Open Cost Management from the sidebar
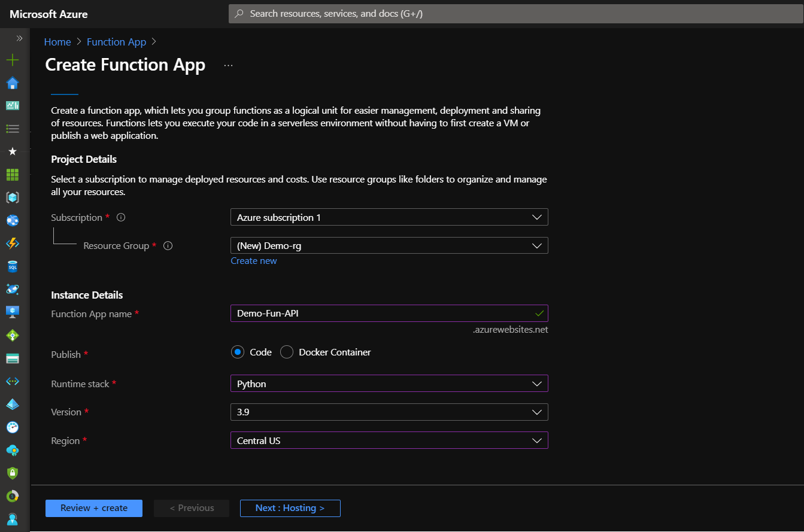 coord(13,495)
